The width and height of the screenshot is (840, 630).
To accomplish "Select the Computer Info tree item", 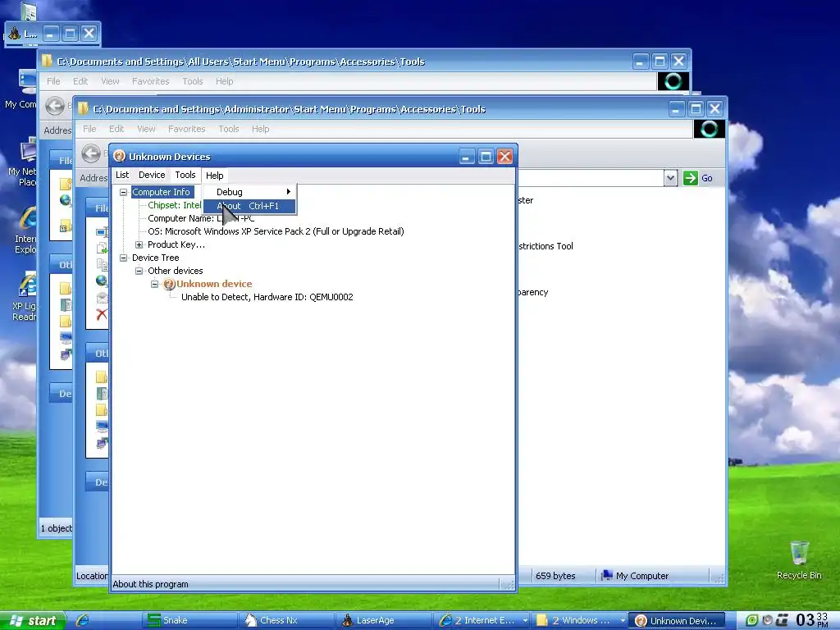I will pos(162,192).
